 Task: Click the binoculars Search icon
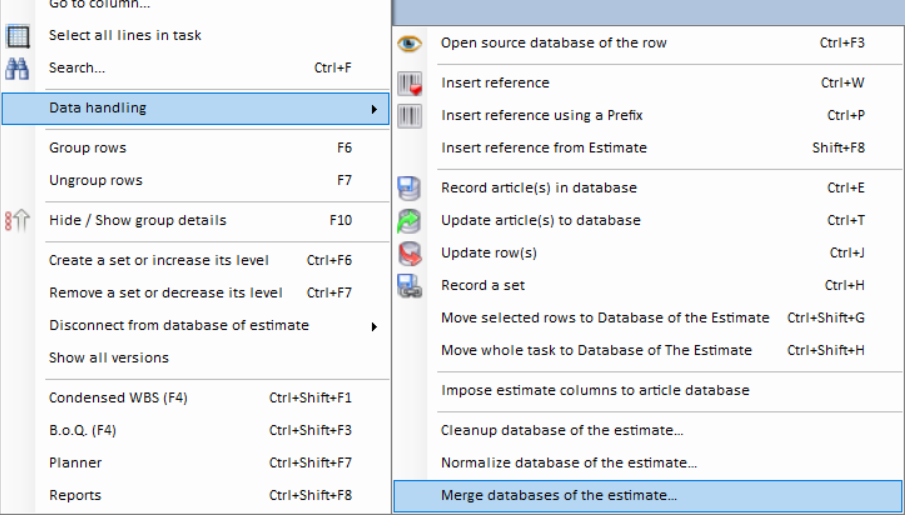[x=17, y=68]
